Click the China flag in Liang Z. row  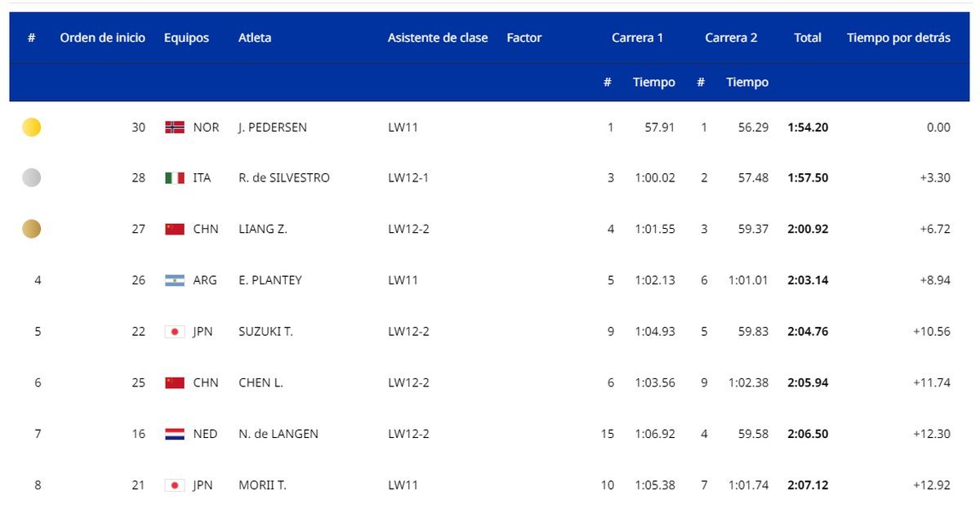(175, 229)
